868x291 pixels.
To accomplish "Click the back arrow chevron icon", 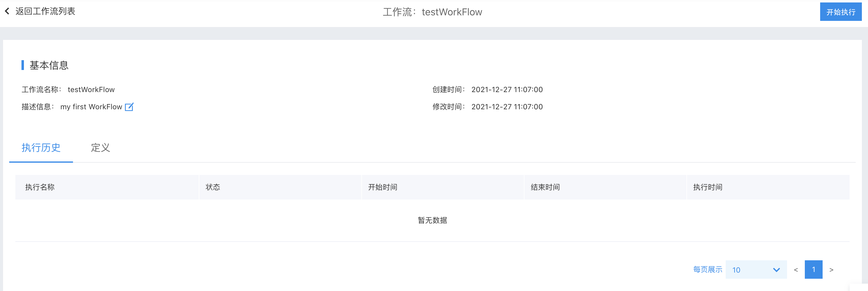I will pyautogui.click(x=7, y=11).
